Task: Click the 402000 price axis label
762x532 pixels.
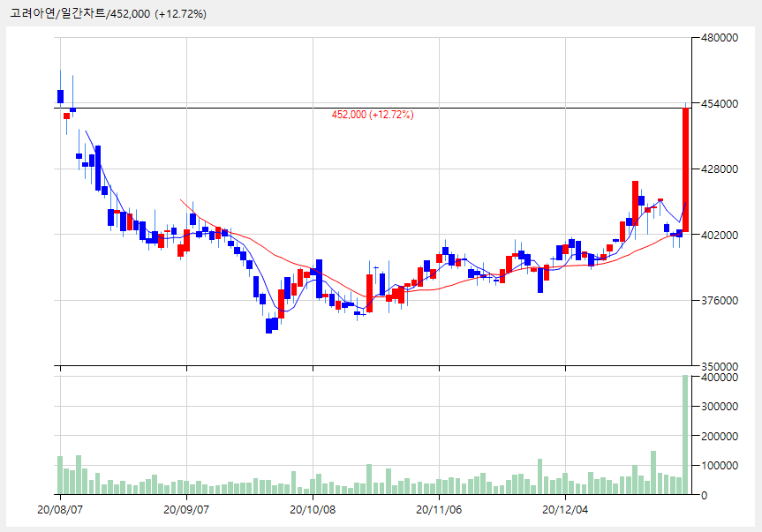Action: pos(720,235)
